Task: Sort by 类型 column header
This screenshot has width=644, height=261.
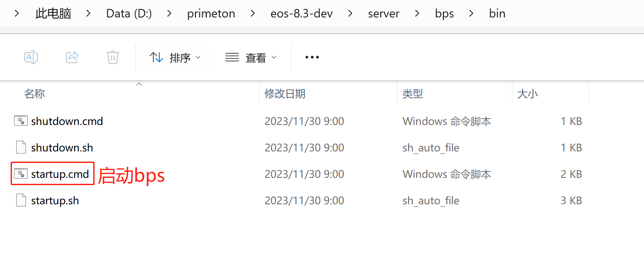Action: [412, 94]
